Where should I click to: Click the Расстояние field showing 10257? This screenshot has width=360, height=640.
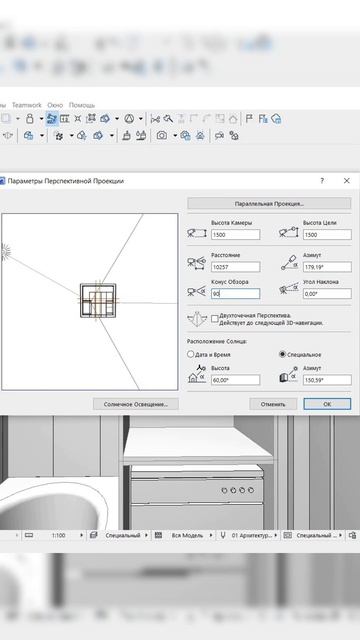coord(236,267)
